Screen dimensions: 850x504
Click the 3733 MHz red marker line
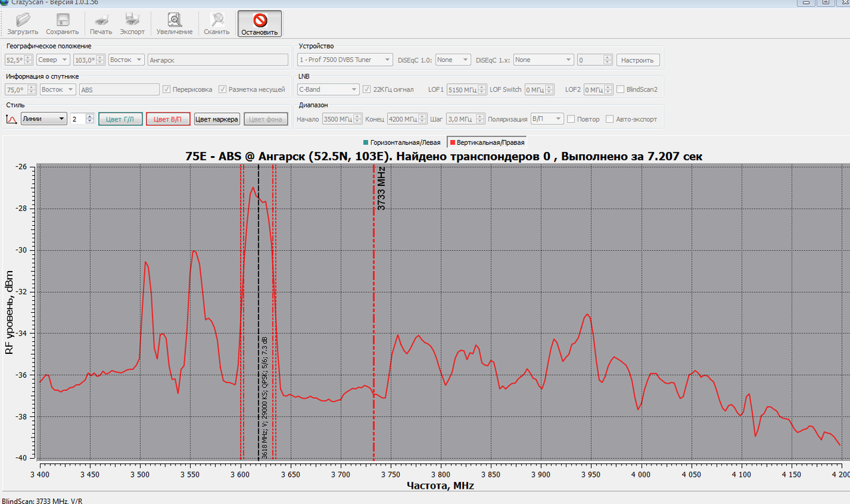point(374,312)
